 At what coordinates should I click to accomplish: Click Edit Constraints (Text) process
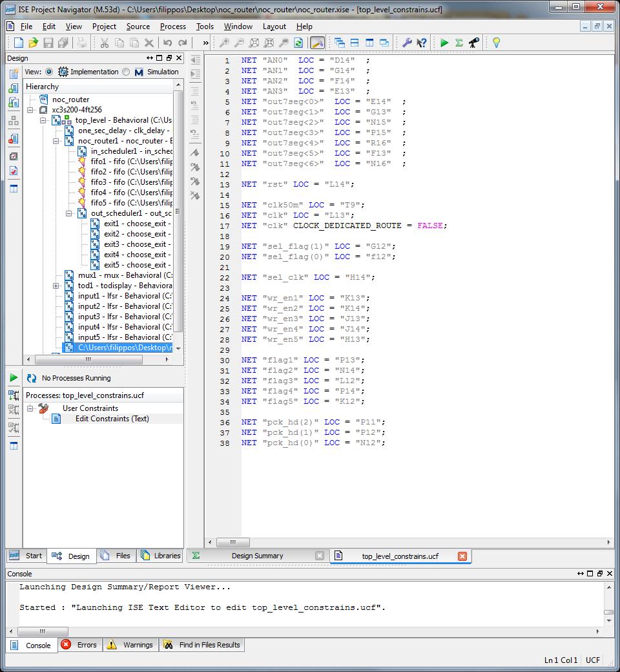(x=112, y=419)
